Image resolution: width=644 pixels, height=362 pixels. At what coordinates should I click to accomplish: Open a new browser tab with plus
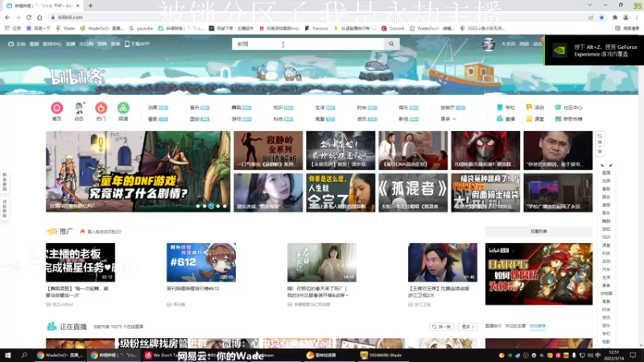click(90, 6)
